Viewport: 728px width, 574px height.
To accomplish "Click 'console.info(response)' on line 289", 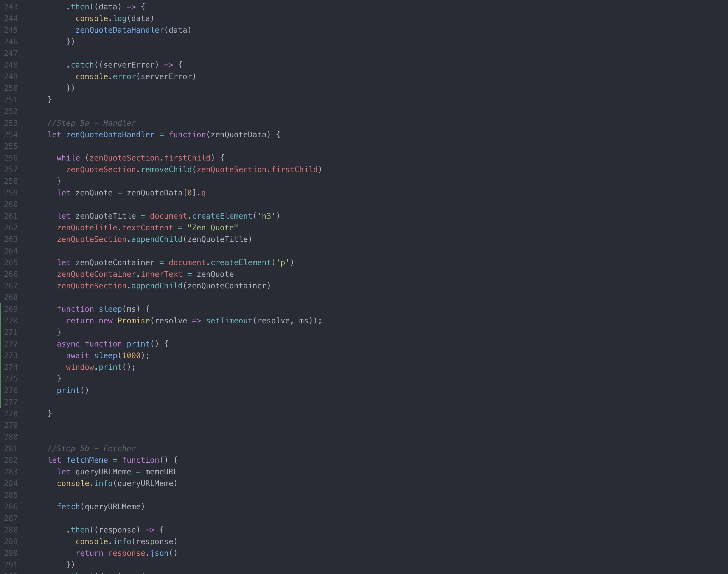I will [127, 542].
